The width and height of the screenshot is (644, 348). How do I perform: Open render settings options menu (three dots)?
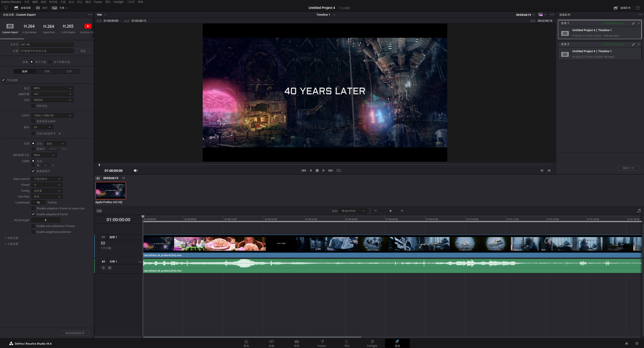coord(90,15)
